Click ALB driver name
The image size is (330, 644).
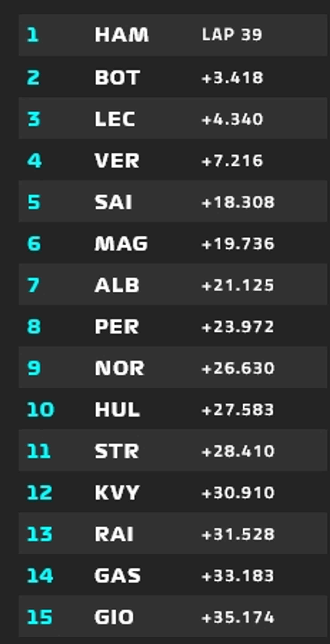point(117,285)
